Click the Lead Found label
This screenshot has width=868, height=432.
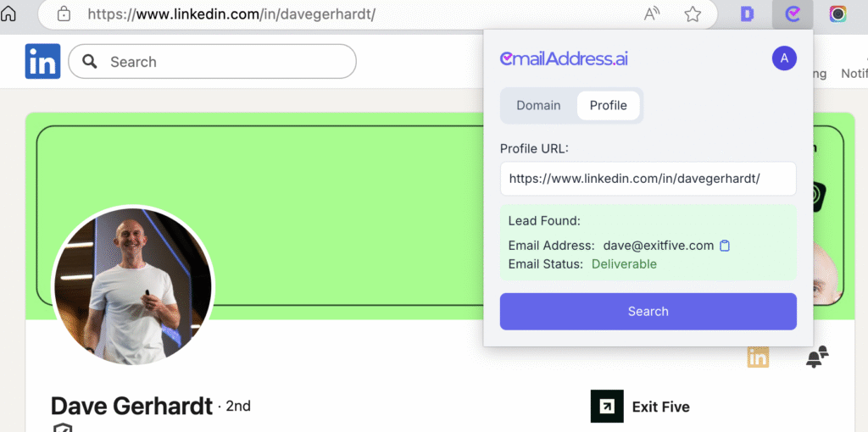[544, 221]
